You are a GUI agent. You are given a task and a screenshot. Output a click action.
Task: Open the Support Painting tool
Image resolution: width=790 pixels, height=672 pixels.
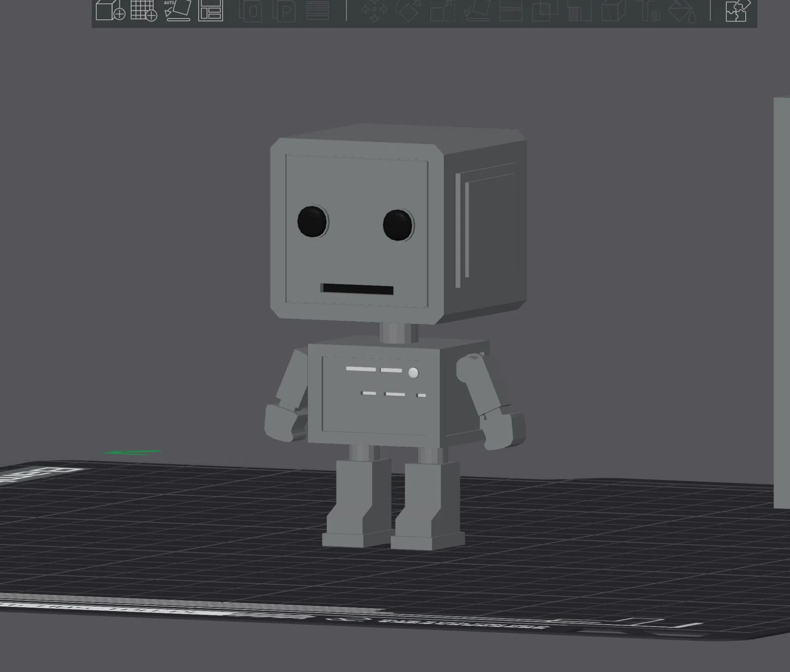click(580, 10)
